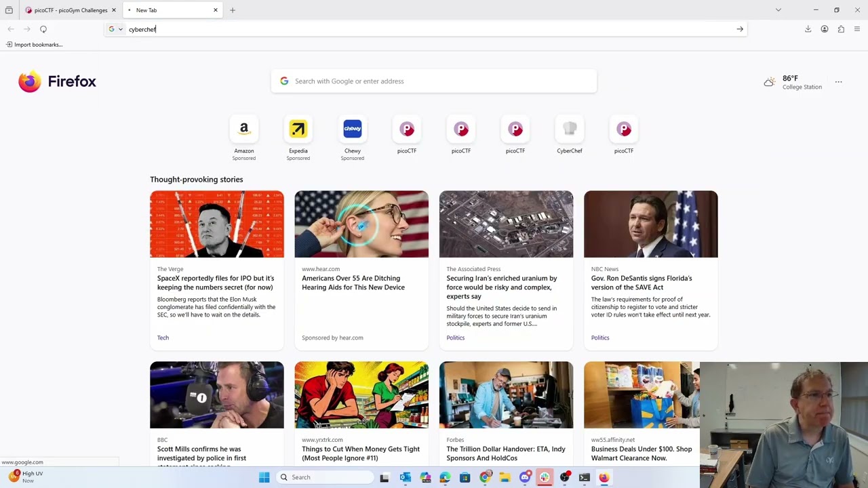Click the Go arrow in the address bar
Screen dimensions: 868x488
coord(740,29)
